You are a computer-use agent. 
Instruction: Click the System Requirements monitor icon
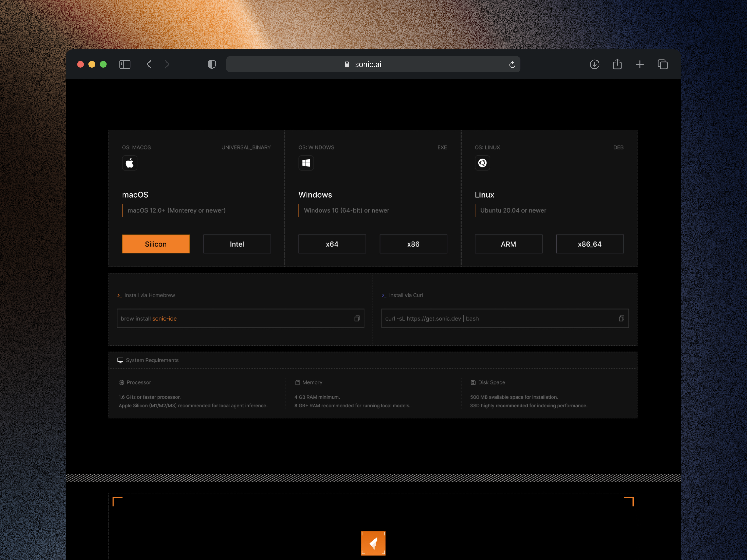pyautogui.click(x=120, y=360)
